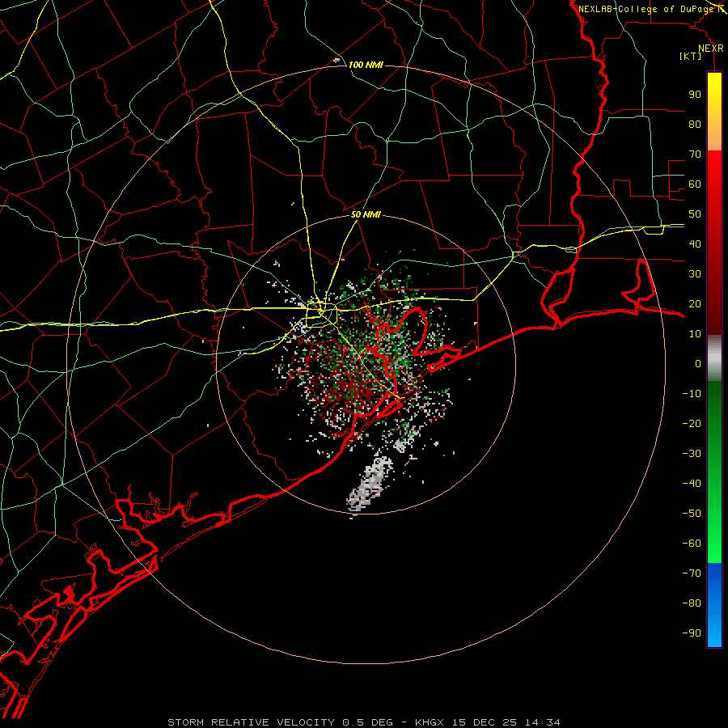Click the 15 DEC 25 date text

(485, 722)
